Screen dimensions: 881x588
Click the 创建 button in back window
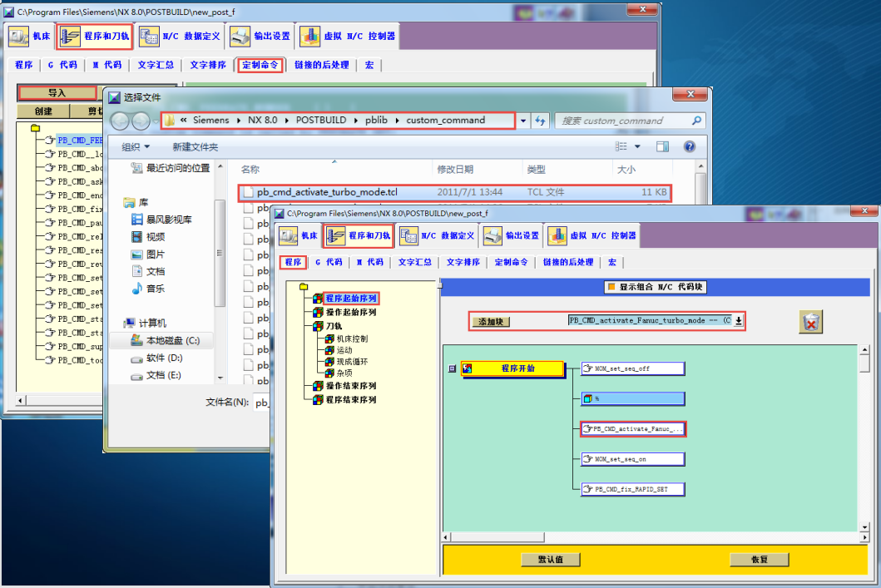coord(43,111)
